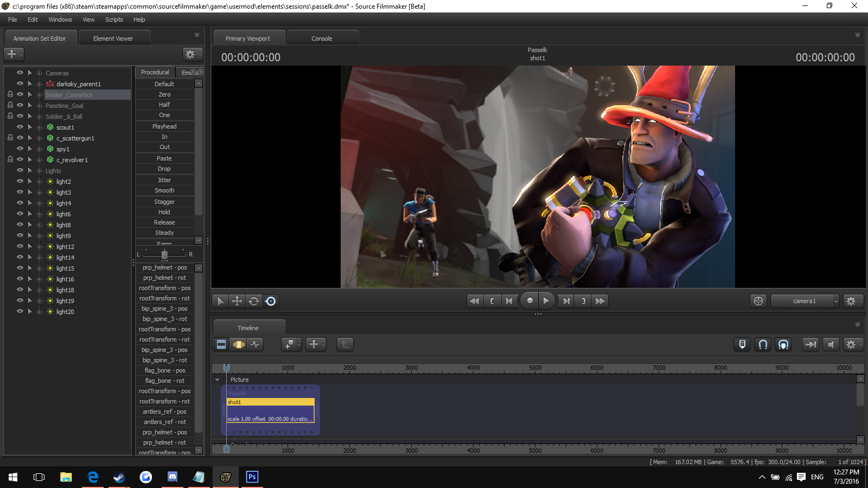Hide scout1 using its eye icon

[x=20, y=127]
